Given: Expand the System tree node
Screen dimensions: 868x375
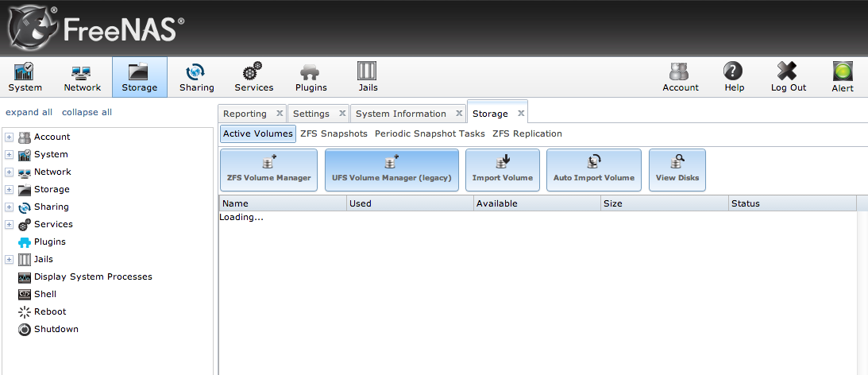Looking at the screenshot, I should pyautogui.click(x=9, y=155).
